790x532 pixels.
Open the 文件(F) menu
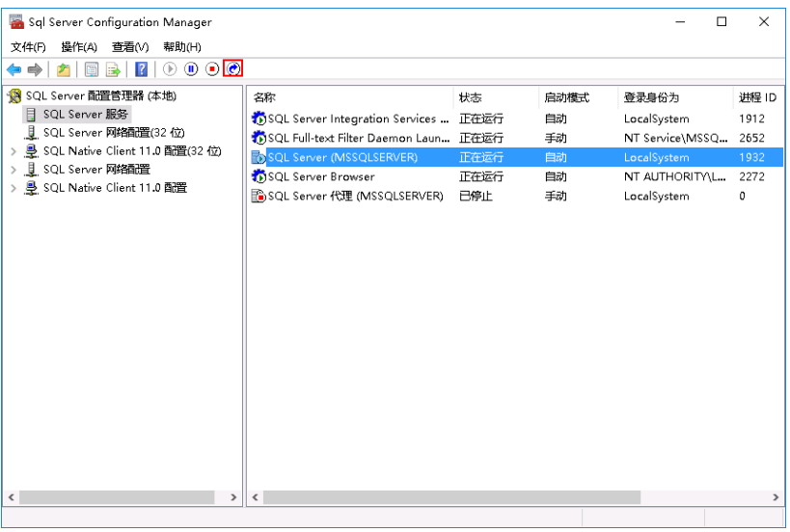point(28,47)
